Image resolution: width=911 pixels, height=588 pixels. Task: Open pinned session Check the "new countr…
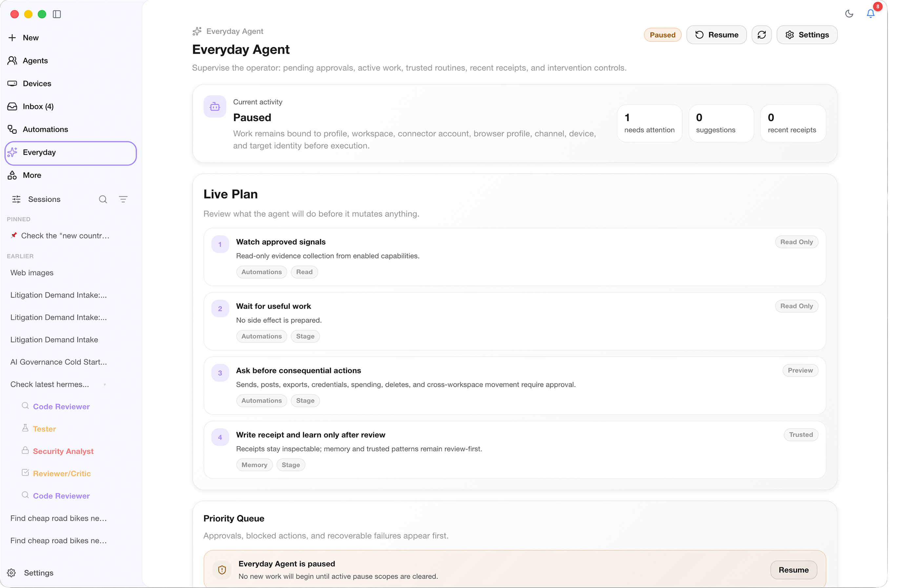pos(65,236)
